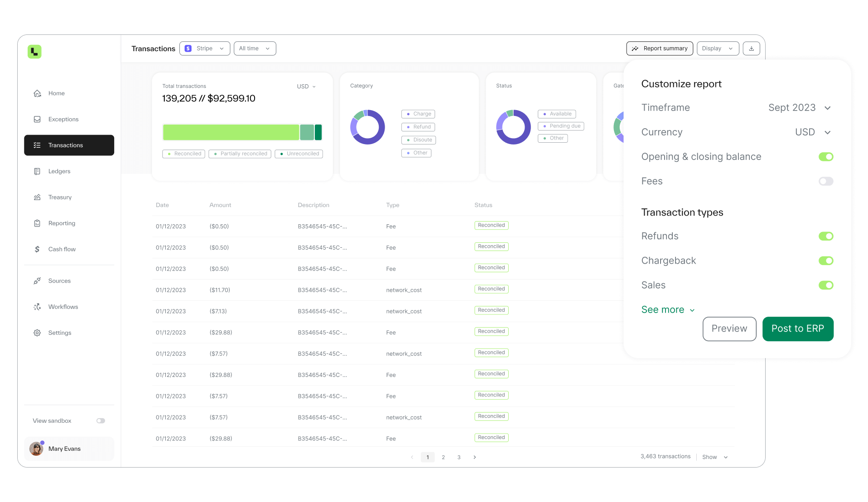
Task: Turn off Opening & closing balance toggle
Action: coord(825,157)
